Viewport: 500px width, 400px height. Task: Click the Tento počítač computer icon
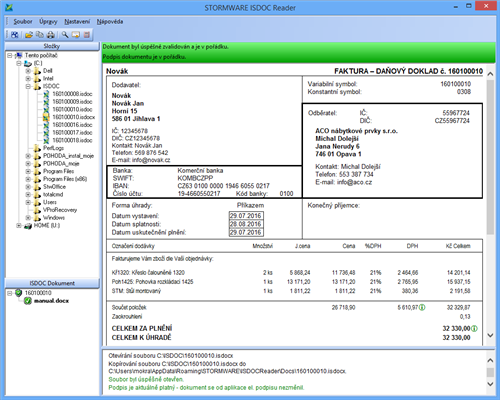(x=19, y=55)
